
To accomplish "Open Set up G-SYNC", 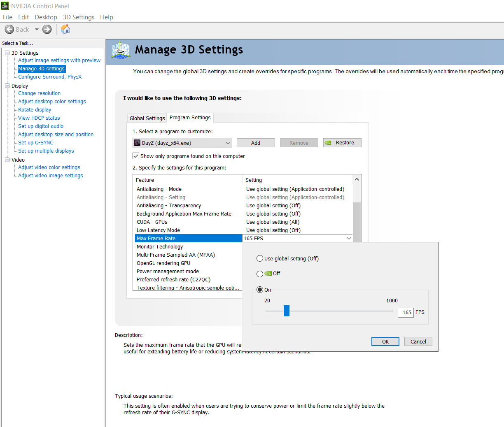I will coord(36,142).
